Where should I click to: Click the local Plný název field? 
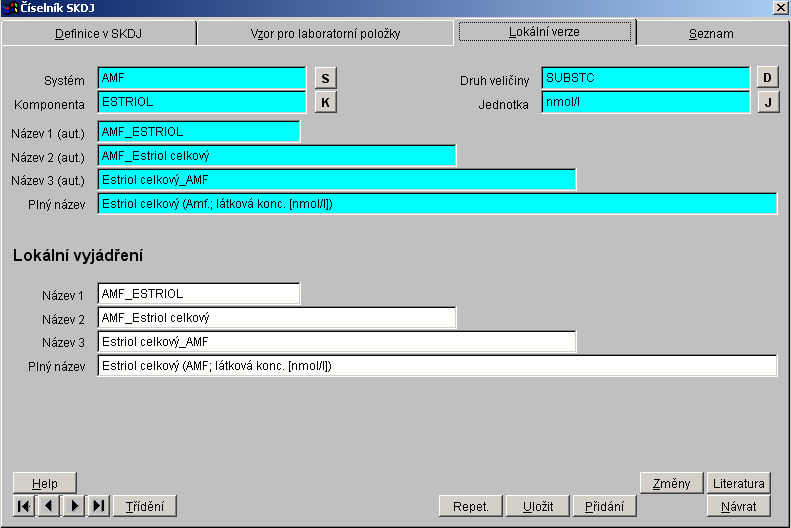437,366
